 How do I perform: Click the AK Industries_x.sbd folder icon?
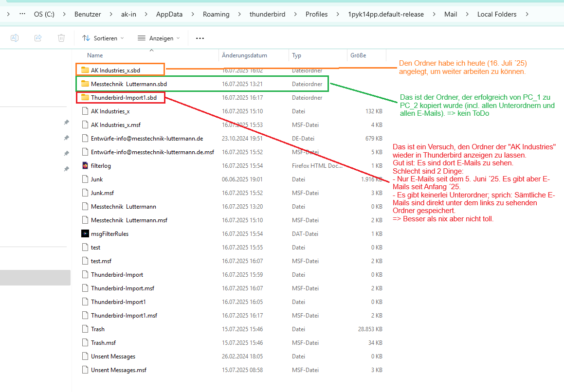tap(85, 70)
